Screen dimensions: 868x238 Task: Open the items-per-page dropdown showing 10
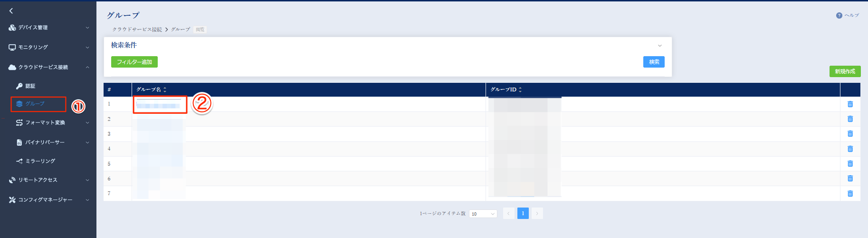(483, 214)
